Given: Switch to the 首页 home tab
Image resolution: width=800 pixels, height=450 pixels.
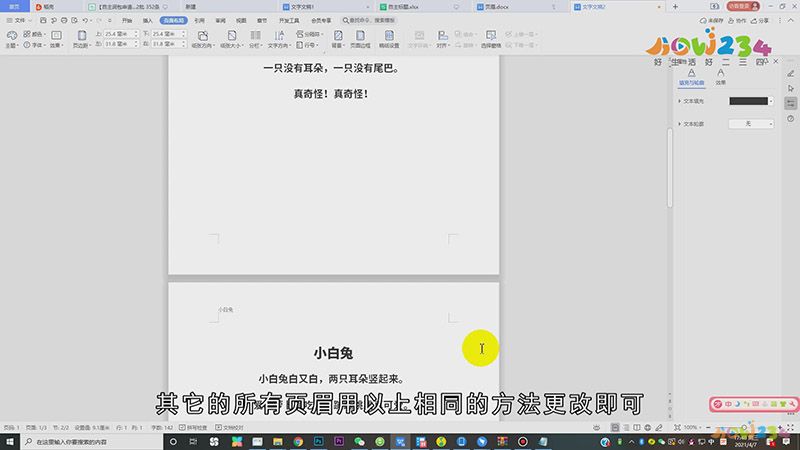Looking at the screenshot, I should 14,7.
